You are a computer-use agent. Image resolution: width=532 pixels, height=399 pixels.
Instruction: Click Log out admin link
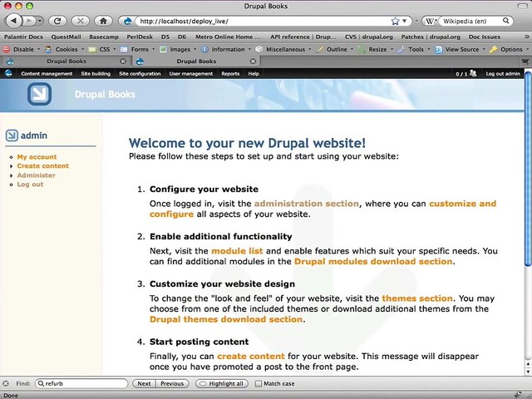(503, 74)
